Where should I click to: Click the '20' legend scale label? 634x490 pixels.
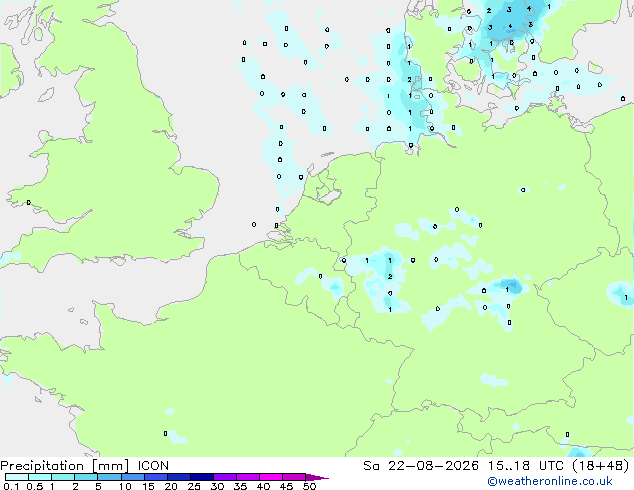click(171, 486)
